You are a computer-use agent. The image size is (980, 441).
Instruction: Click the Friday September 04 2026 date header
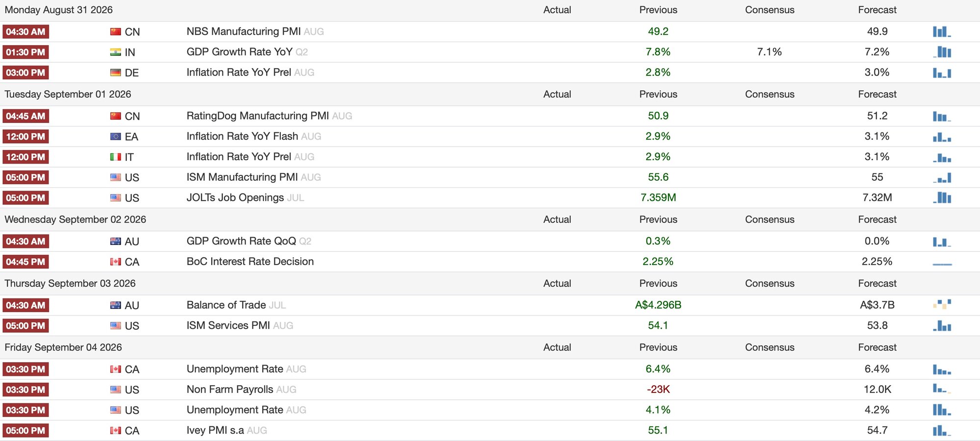click(63, 347)
